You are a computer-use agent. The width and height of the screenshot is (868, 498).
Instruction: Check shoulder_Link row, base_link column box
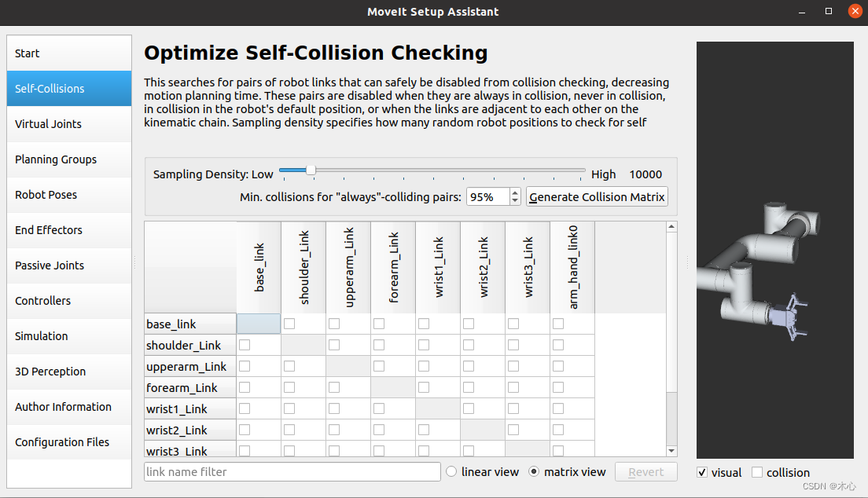coord(245,345)
